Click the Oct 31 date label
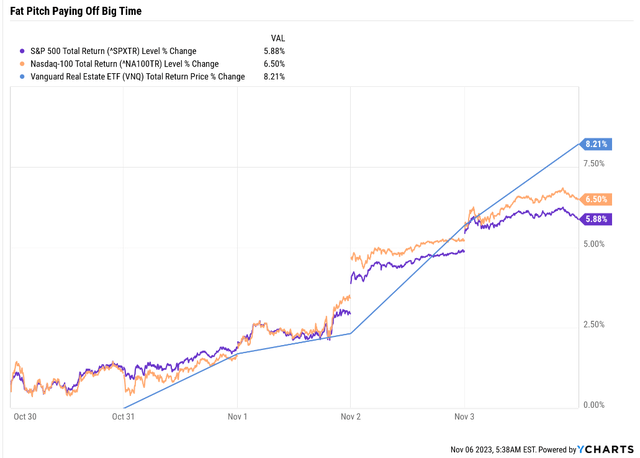 pyautogui.click(x=124, y=415)
